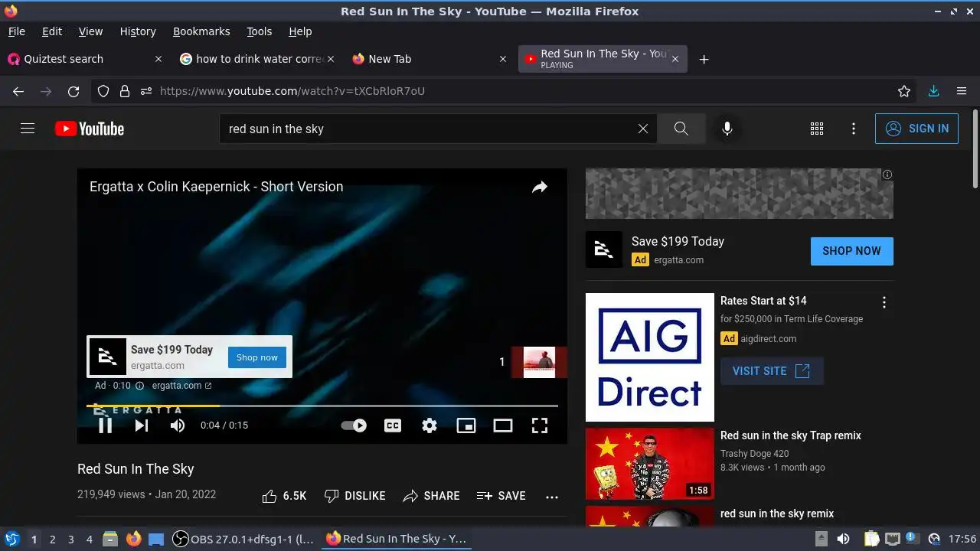Save the video to a playlist
Image resolution: width=980 pixels, height=551 pixels.
click(501, 496)
